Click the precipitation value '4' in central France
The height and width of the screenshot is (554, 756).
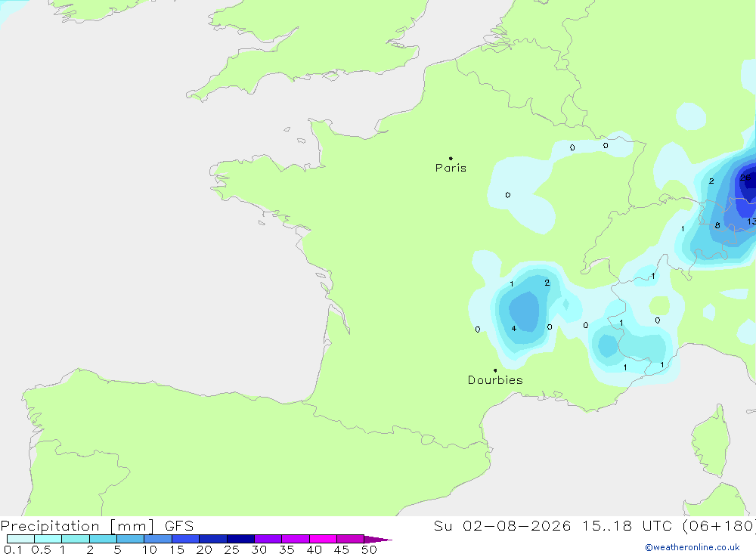(x=514, y=328)
